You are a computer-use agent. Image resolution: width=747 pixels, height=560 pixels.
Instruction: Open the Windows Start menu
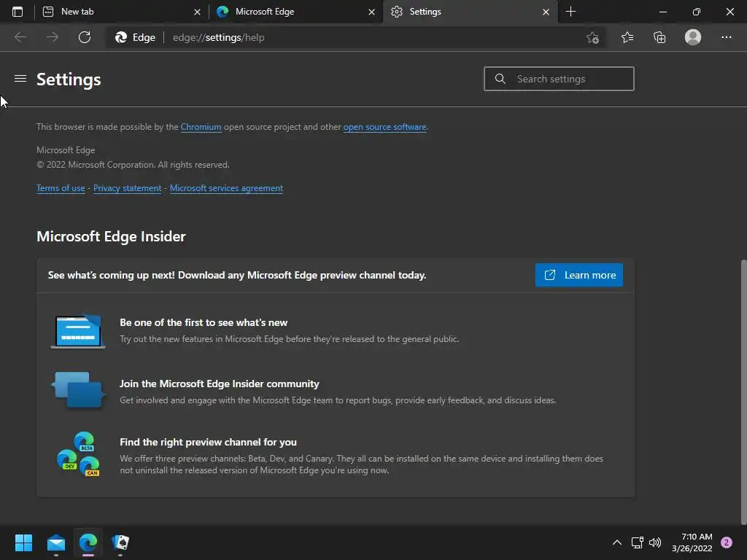pos(23,542)
